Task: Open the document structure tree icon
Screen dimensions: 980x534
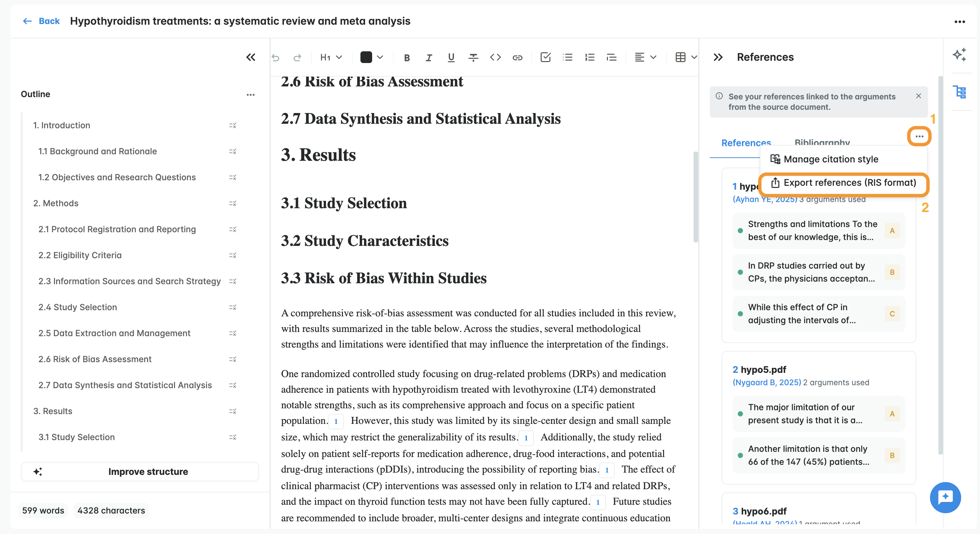Action: click(x=960, y=92)
